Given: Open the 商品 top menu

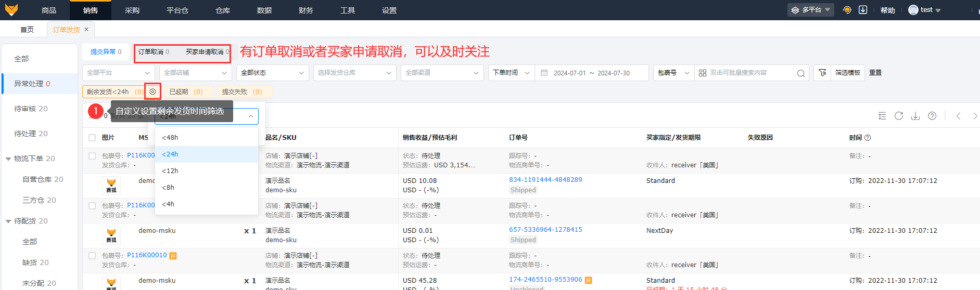Looking at the screenshot, I should click(x=49, y=10).
